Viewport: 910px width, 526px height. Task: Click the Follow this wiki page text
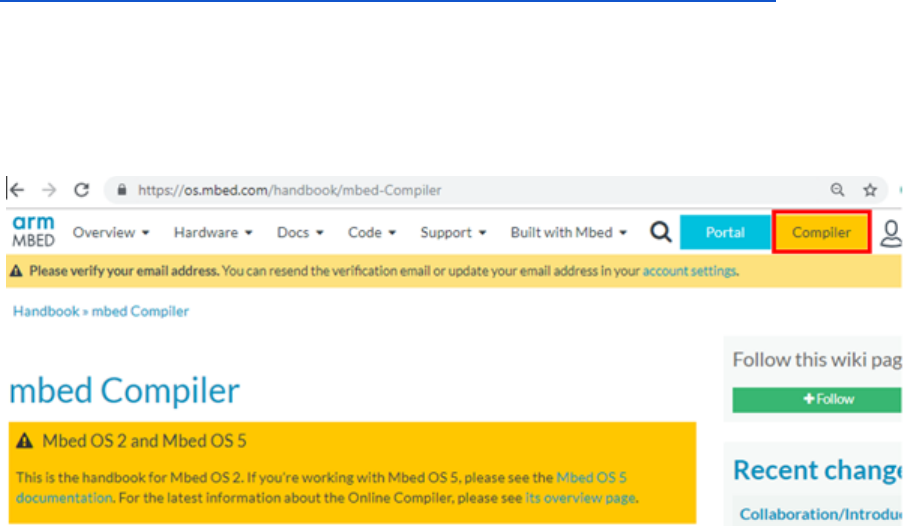817,360
